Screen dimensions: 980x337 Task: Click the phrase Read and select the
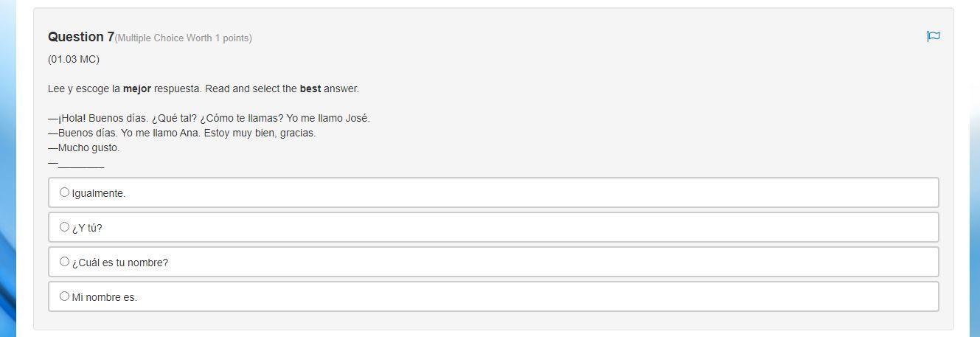tap(251, 88)
